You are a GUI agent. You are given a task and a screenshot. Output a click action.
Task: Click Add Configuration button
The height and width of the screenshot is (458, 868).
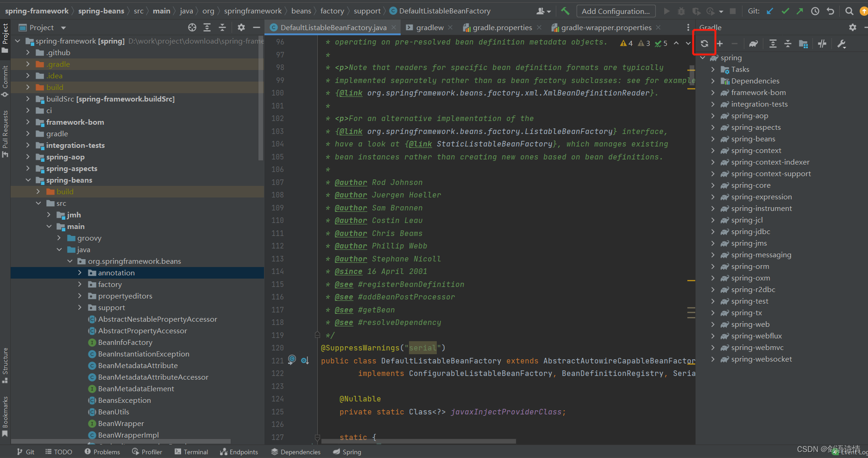[616, 11]
